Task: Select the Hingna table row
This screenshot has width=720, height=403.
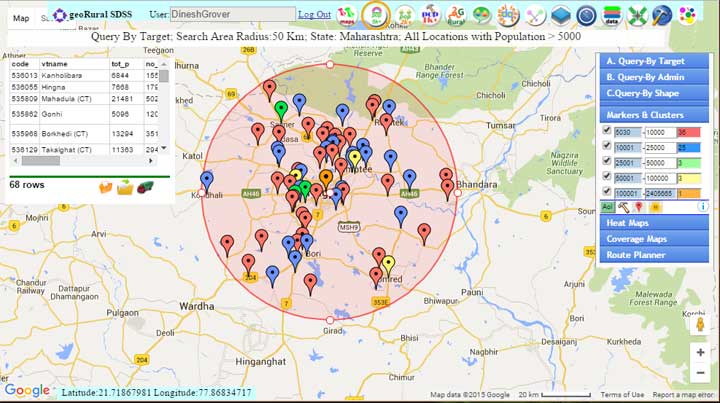Action: click(84, 87)
